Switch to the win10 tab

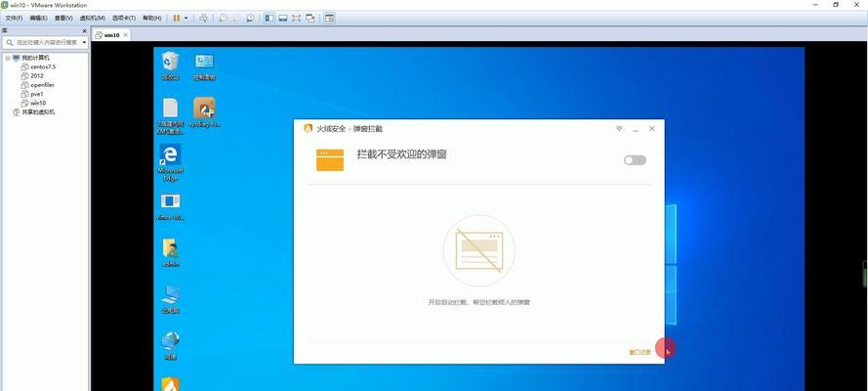pyautogui.click(x=111, y=35)
